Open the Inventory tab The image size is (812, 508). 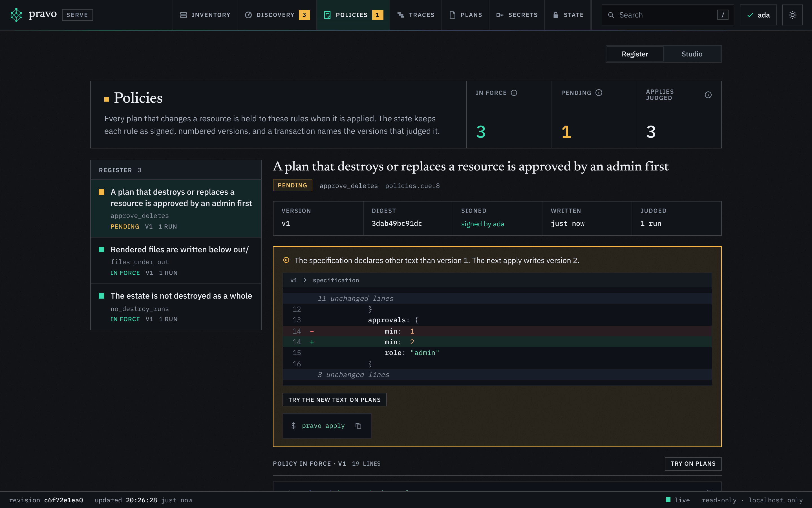205,15
